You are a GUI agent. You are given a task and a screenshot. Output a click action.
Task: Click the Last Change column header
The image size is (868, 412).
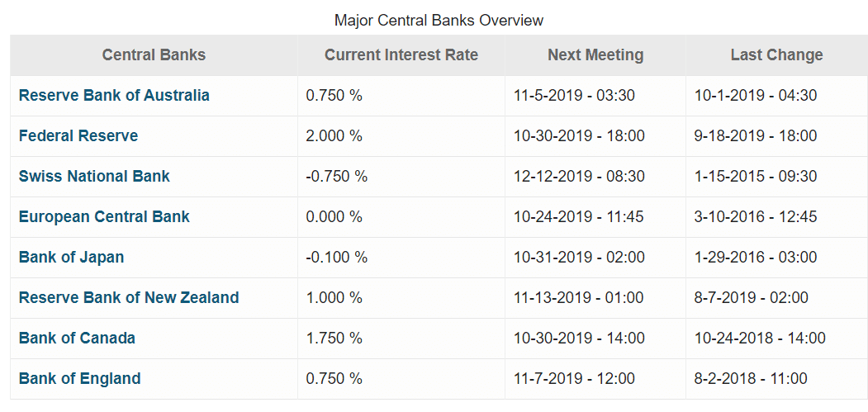tap(776, 55)
